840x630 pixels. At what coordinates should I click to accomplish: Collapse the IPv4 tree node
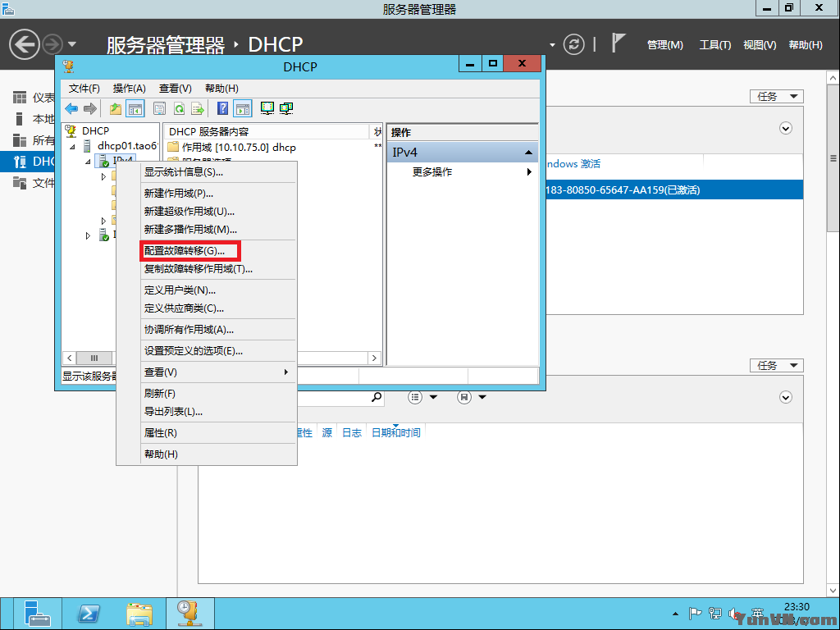88,162
